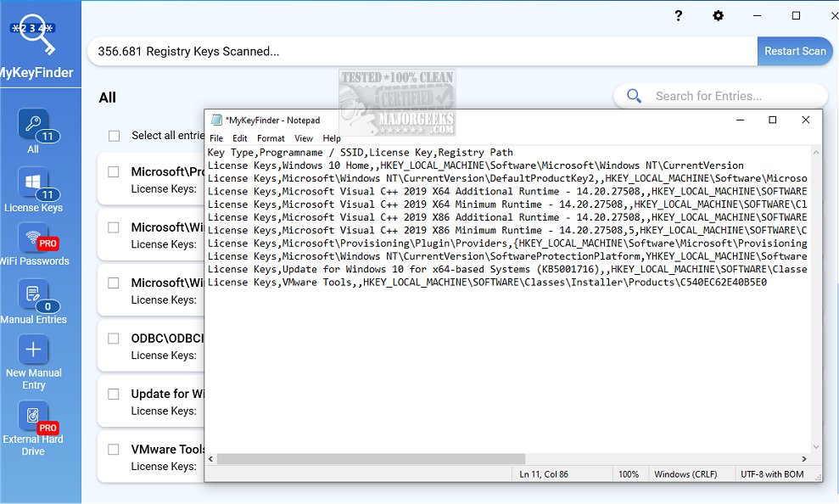Click the VMware Tools line in Notepad
This screenshot has height=504, width=839.
point(487,283)
